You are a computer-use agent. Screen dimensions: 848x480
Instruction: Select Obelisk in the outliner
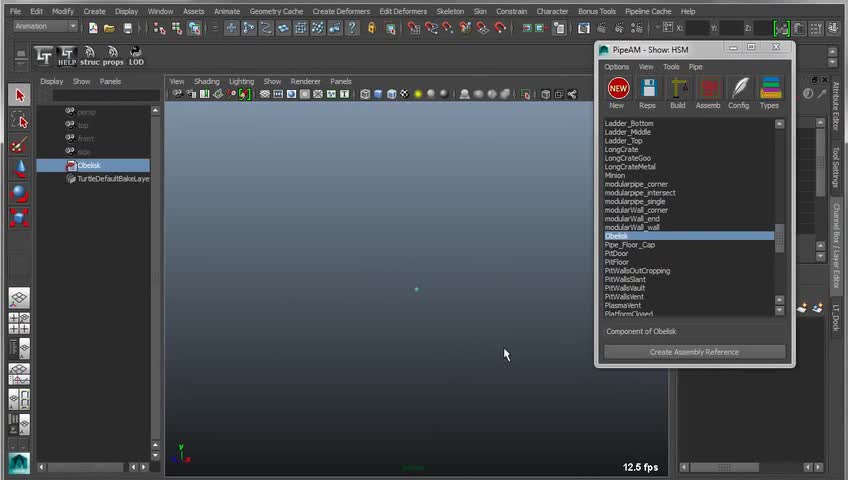click(93, 165)
